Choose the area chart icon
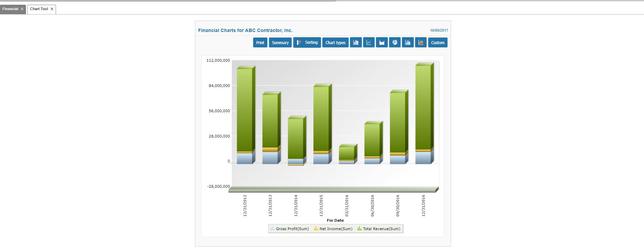Viewport: 644px width, 249px height. [x=382, y=42]
